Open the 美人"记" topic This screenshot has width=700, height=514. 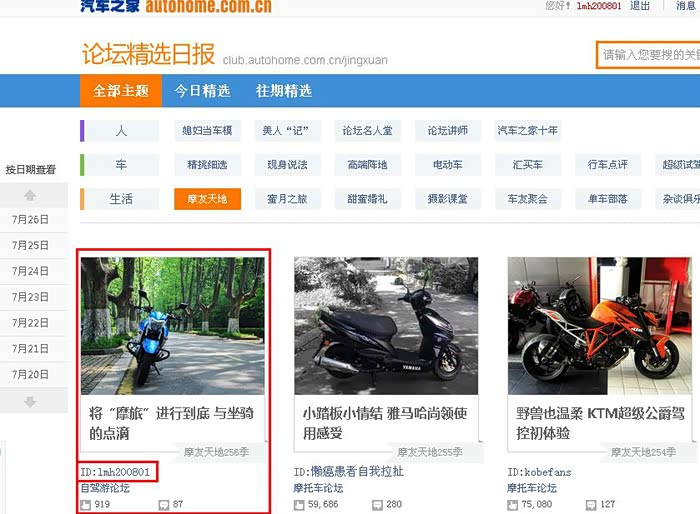coord(288,131)
